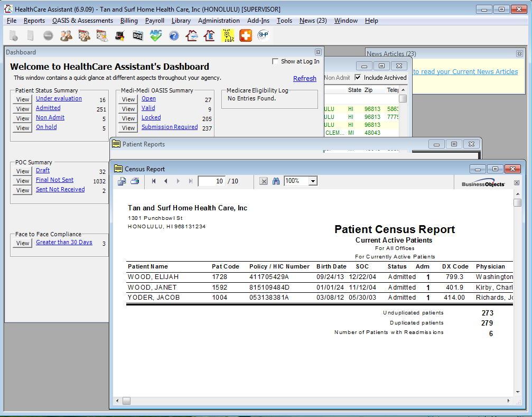The height and width of the screenshot is (417, 532).
Task: Click inside the page number field
Action: [211, 181]
